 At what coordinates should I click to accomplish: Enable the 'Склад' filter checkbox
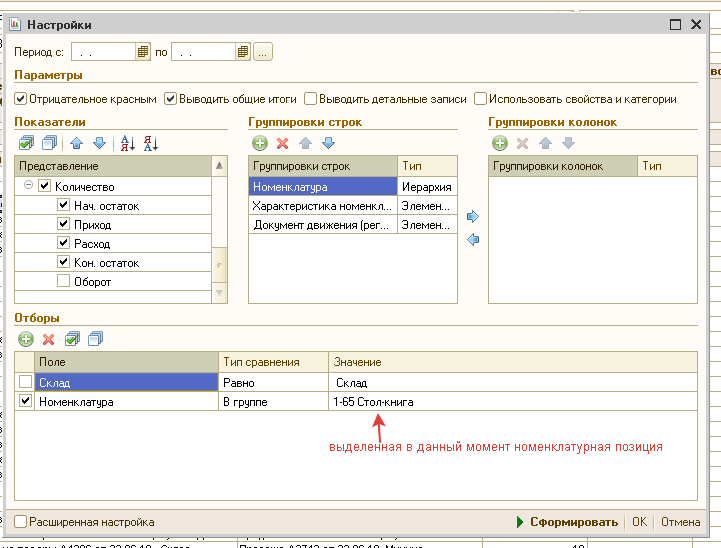tap(25, 382)
